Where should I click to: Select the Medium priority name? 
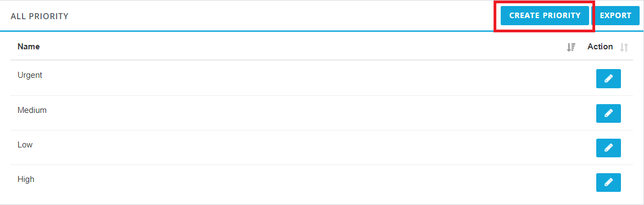click(x=32, y=110)
